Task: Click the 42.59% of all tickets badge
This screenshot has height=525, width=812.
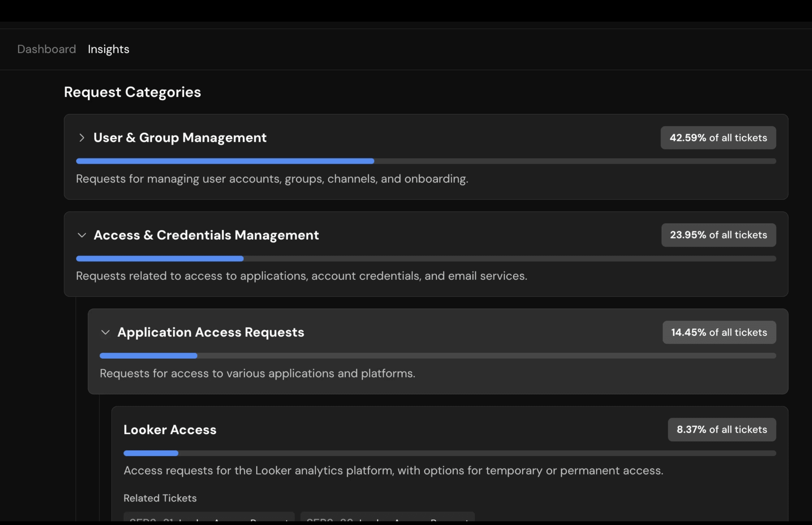Action: [x=718, y=138]
